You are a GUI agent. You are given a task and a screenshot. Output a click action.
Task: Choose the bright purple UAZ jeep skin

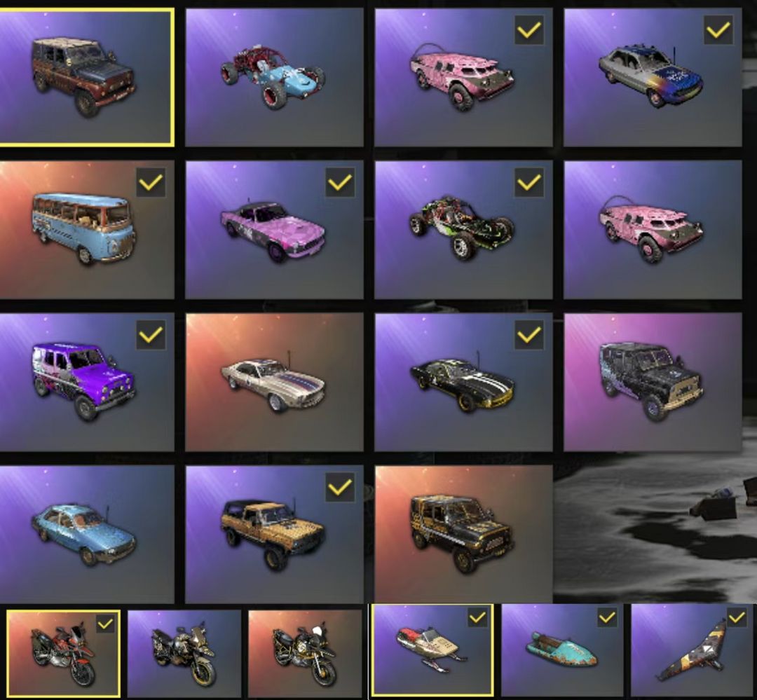87,383
